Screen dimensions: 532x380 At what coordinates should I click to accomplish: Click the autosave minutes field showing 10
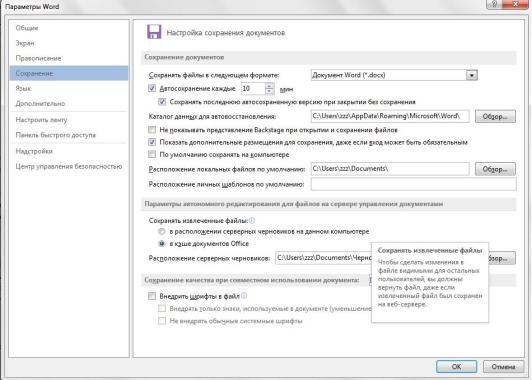click(x=253, y=89)
